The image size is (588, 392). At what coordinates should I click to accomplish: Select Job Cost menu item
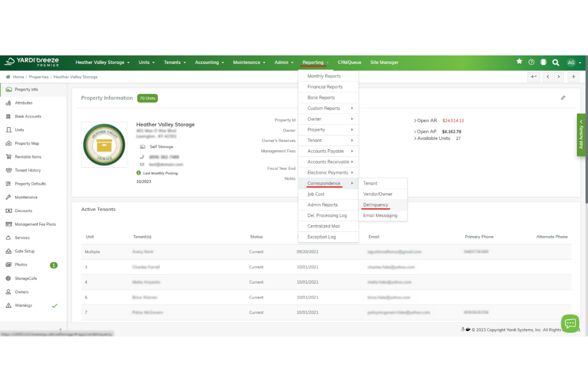click(328, 194)
